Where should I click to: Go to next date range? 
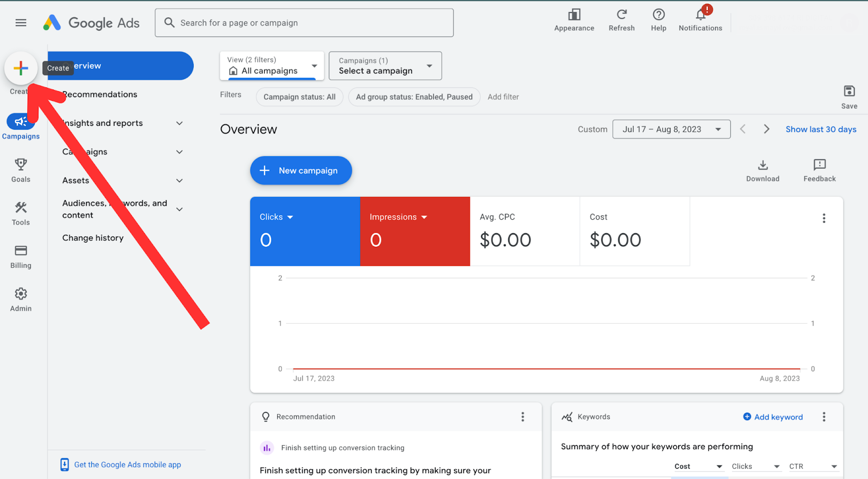766,129
